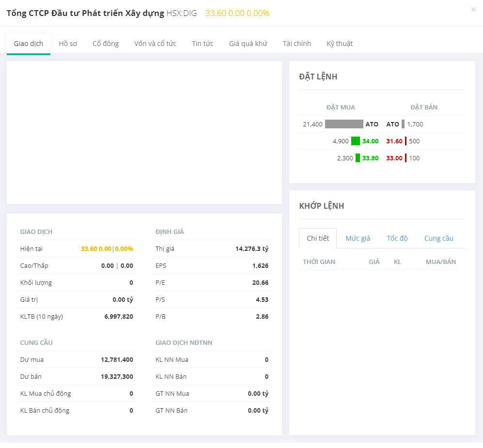Select the Chi tiết sub-tab
This screenshot has height=448, width=483.
tap(318, 238)
